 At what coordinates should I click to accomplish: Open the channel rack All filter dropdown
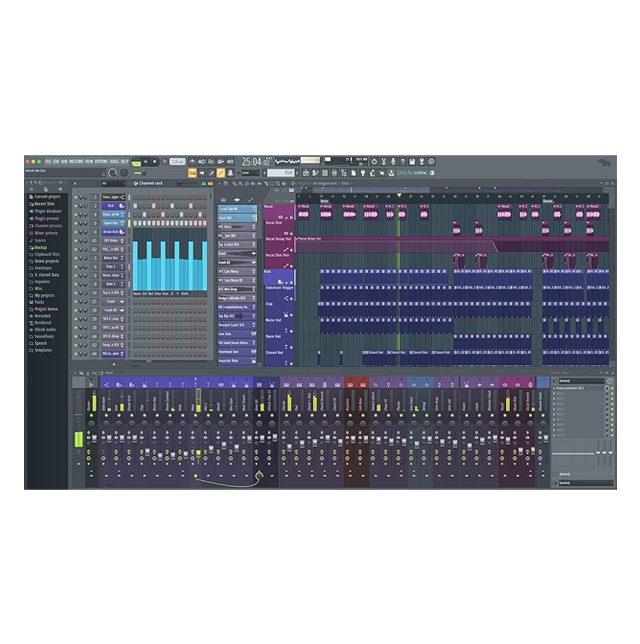coord(113,184)
